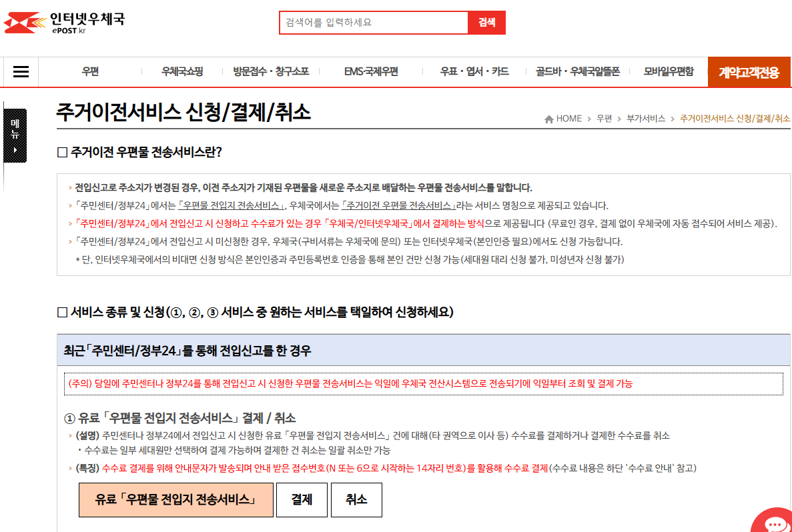Click the 계약고객전용 tab
This screenshot has height=532, width=792.
[749, 71]
